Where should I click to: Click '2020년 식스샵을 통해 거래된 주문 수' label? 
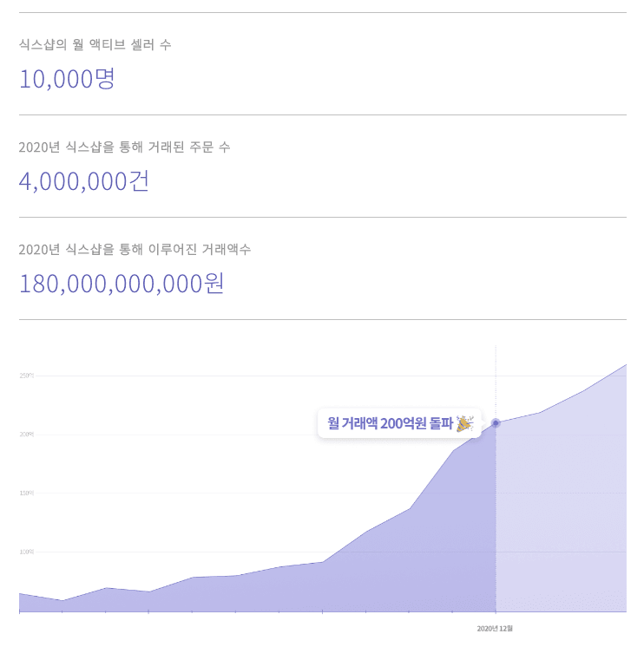[x=124, y=147]
